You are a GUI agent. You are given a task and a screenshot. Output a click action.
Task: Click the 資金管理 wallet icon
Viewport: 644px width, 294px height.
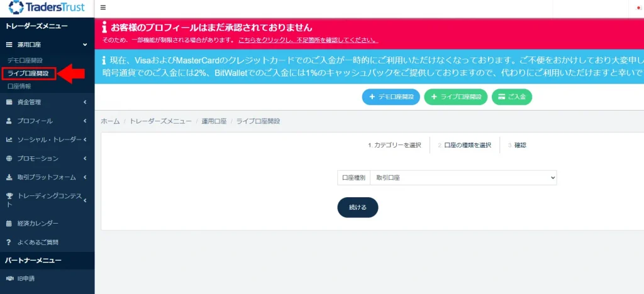tap(9, 102)
